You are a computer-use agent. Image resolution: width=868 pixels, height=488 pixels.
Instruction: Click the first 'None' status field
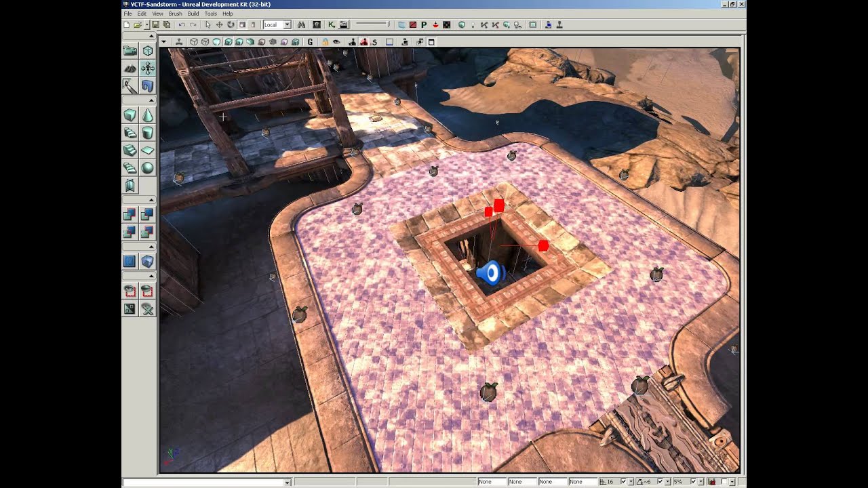click(492, 482)
